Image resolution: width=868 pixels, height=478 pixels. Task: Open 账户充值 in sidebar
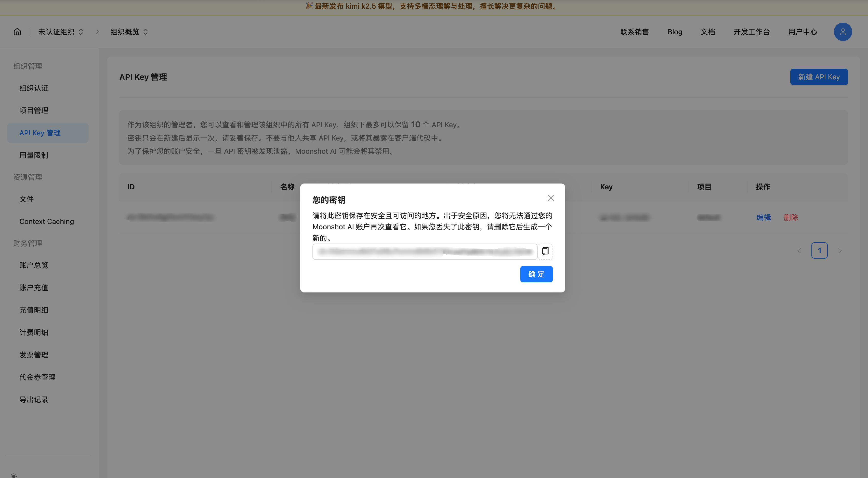coord(34,287)
